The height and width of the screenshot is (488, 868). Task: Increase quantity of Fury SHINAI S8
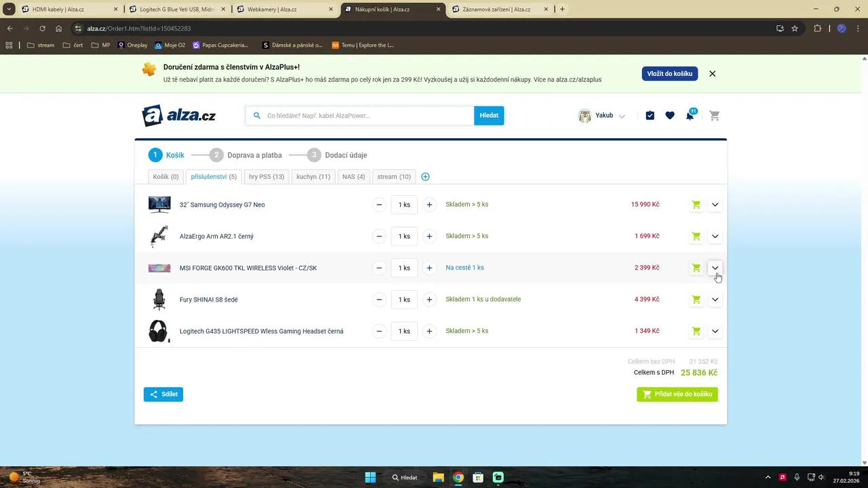[x=429, y=300]
